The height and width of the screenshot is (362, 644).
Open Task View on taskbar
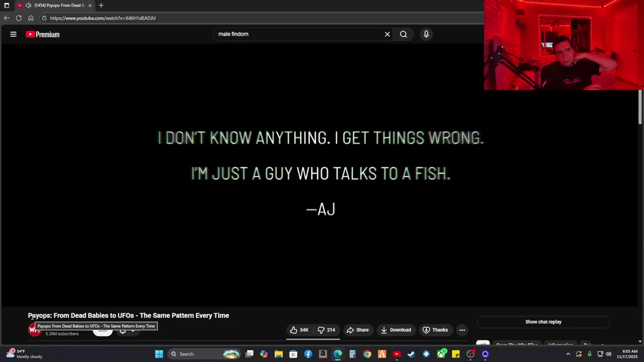[249, 354]
